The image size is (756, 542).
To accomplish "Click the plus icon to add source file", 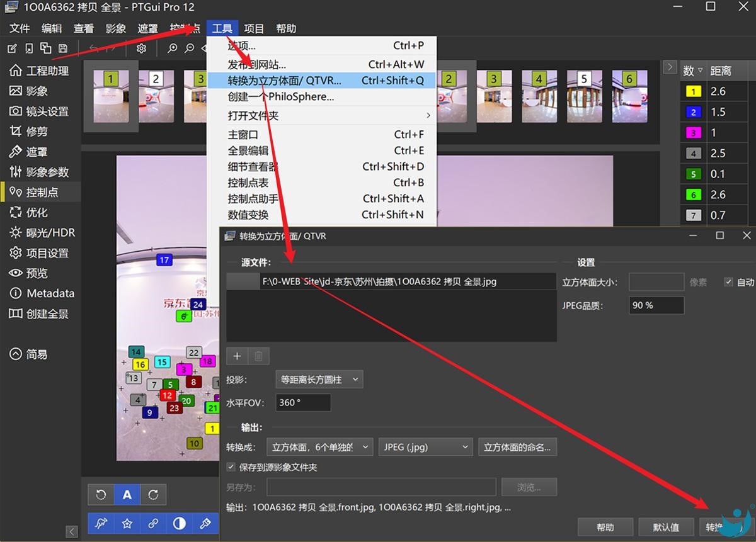I will pyautogui.click(x=237, y=356).
